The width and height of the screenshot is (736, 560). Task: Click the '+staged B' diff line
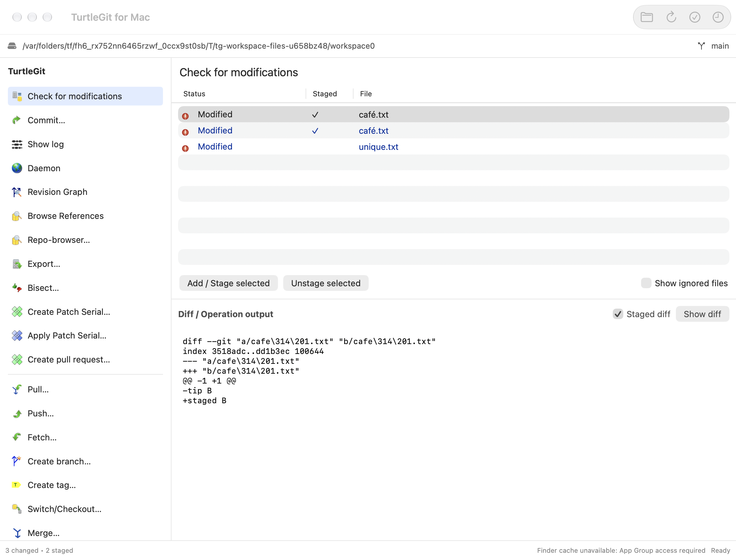click(x=204, y=401)
